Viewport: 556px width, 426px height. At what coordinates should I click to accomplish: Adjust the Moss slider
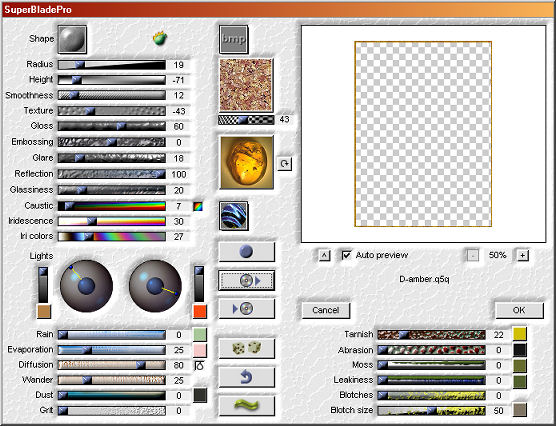(x=431, y=365)
